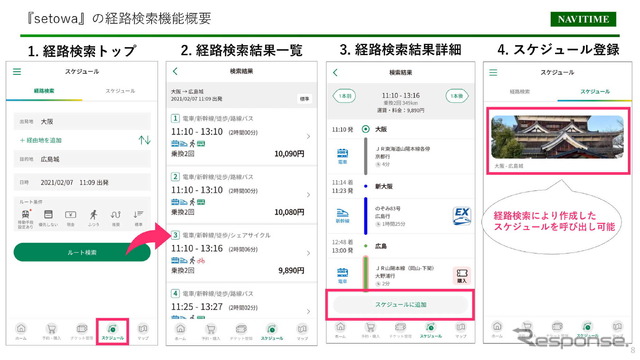Tap Map icon in route search top screen
Viewport: 640px width, 360px height.
pos(143,329)
